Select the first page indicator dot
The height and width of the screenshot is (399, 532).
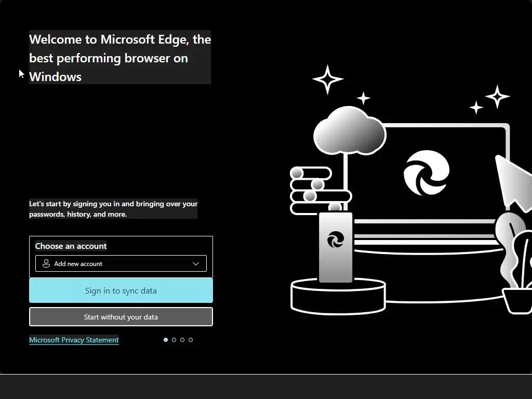[x=166, y=340]
